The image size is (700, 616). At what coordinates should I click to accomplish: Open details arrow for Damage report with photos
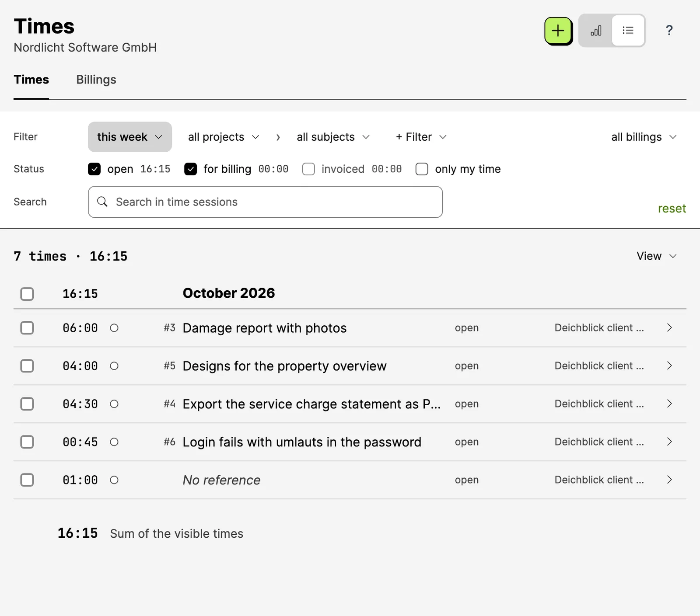tap(669, 327)
